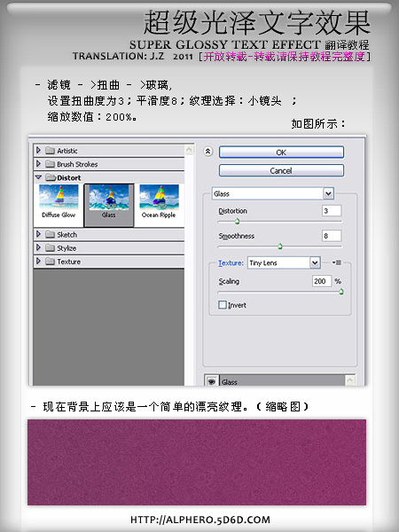Click the Scaling slider handle
This screenshot has height=532, width=399.
[x=341, y=292]
